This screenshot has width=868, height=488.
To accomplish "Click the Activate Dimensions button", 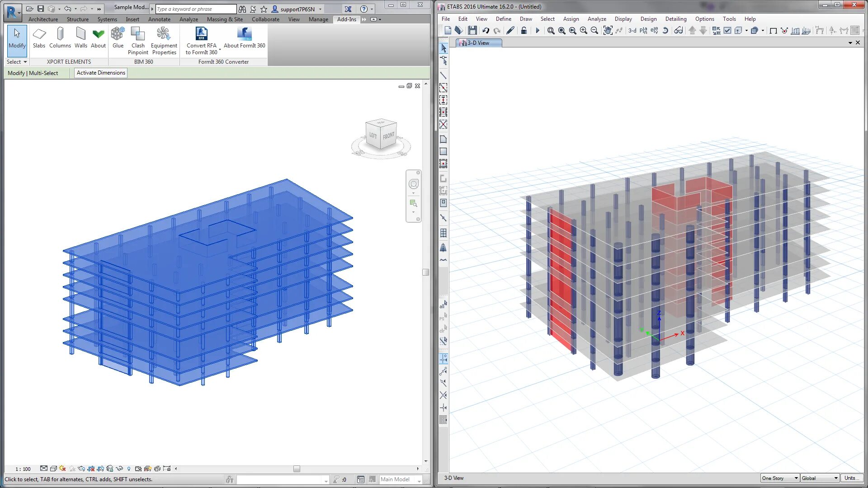I will point(101,73).
